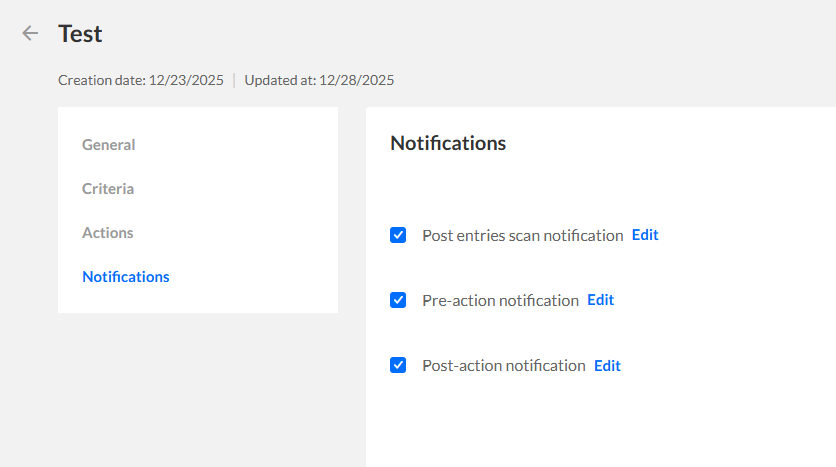Select the Post-action notification label text
This screenshot has width=836, height=467.
point(504,365)
